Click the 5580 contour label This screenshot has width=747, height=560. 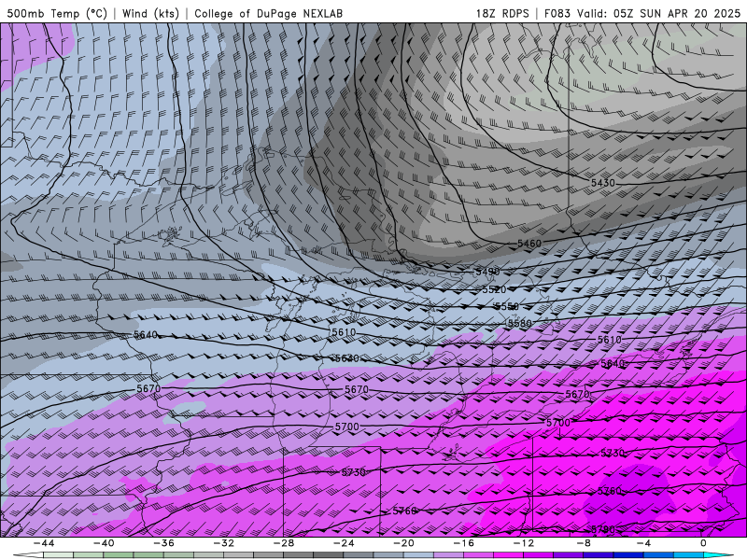(x=519, y=324)
